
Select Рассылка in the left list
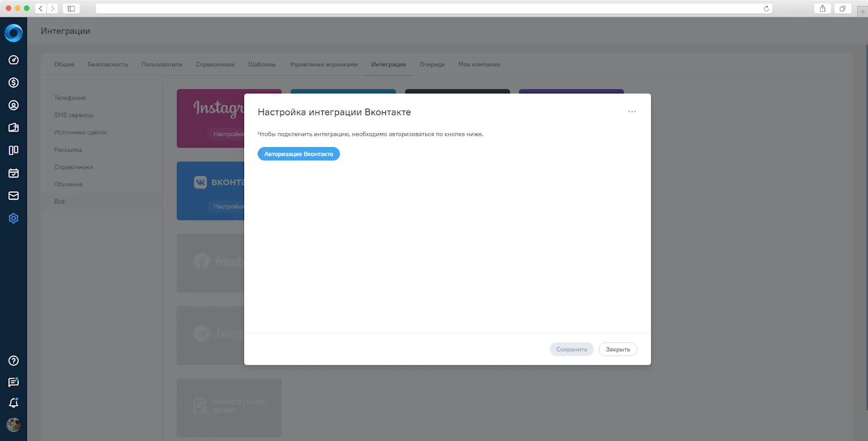(x=68, y=150)
